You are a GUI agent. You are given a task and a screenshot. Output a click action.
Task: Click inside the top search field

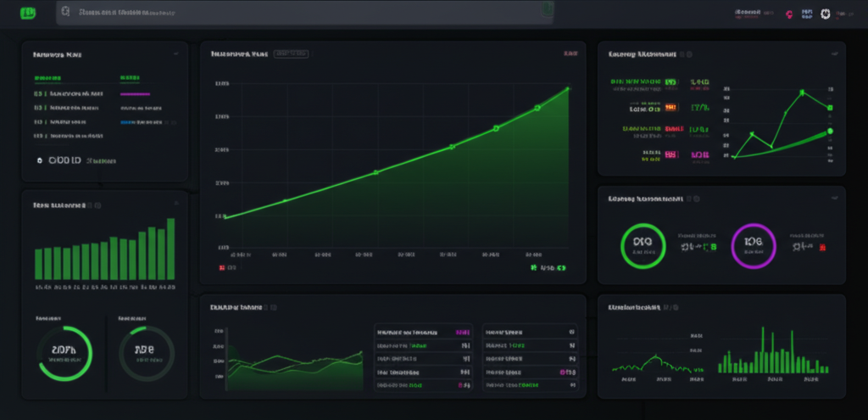tap(297, 13)
